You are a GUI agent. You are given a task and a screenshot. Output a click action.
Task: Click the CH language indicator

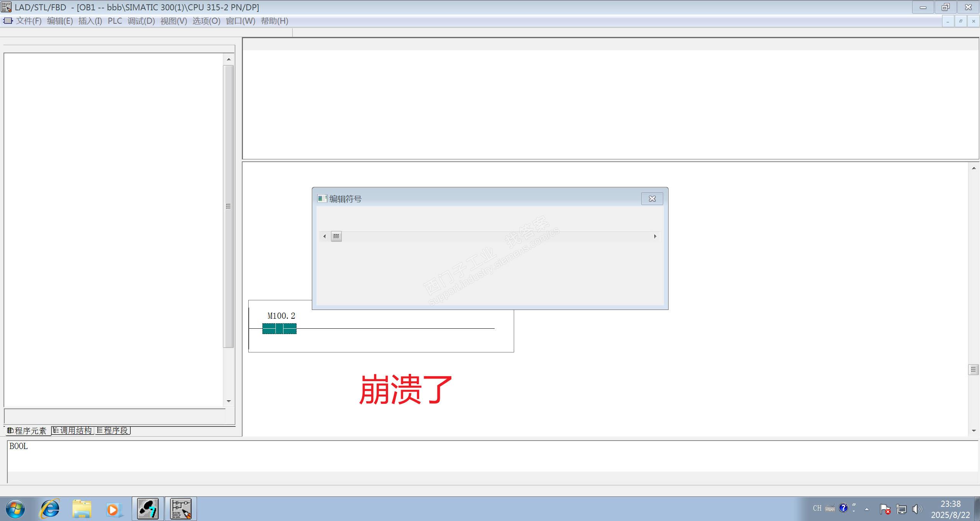pyautogui.click(x=817, y=508)
